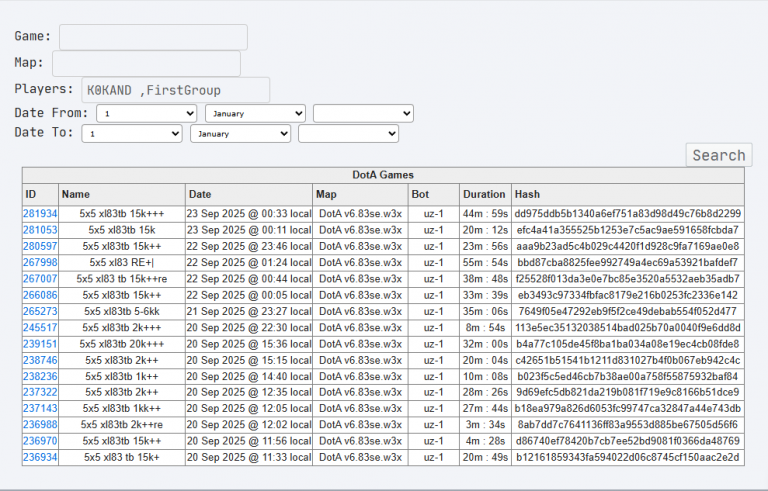768x491 pixels.
Task: Click date 21 Sep 2025 @ 23:27 local
Action: (249, 311)
